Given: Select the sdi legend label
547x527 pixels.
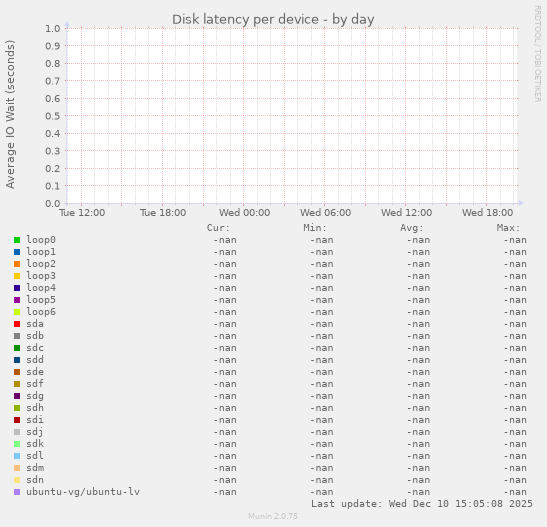Looking at the screenshot, I should (35, 420).
